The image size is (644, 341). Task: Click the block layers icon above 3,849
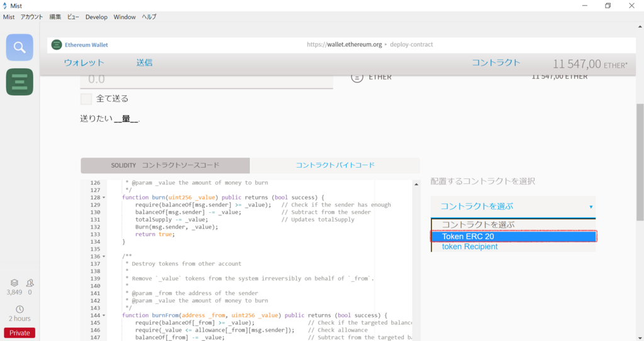click(14, 283)
